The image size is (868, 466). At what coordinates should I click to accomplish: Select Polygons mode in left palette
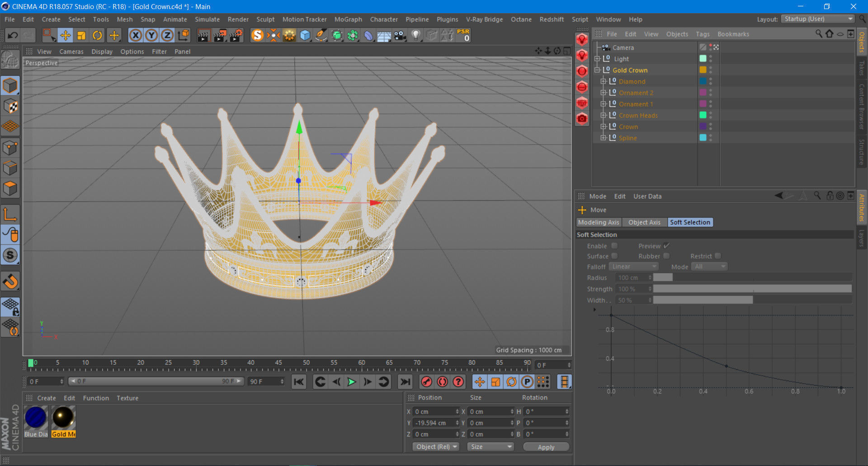point(10,188)
